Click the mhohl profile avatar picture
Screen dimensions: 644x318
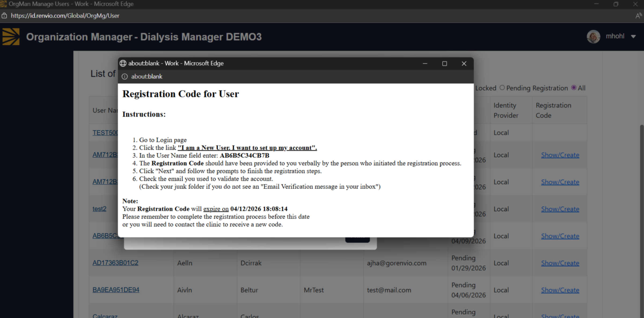coord(593,37)
